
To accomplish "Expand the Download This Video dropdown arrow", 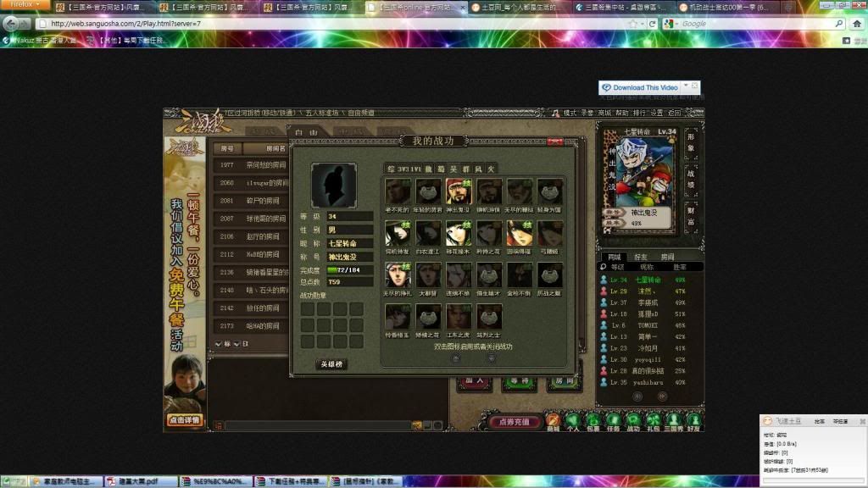I will coord(686,86).
